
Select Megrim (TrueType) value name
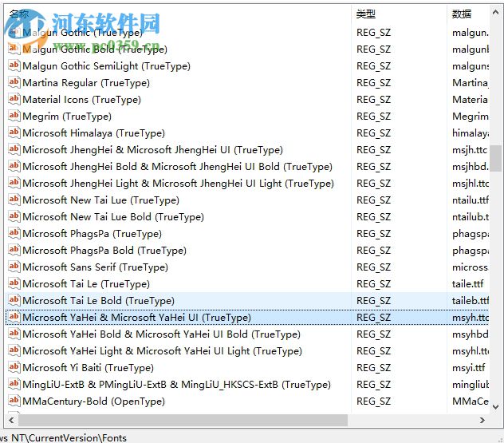(x=67, y=117)
